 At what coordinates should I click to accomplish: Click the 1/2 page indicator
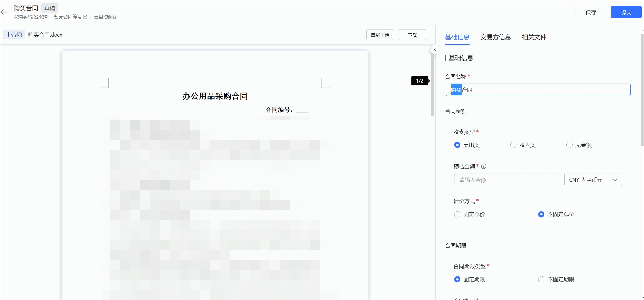click(x=420, y=81)
